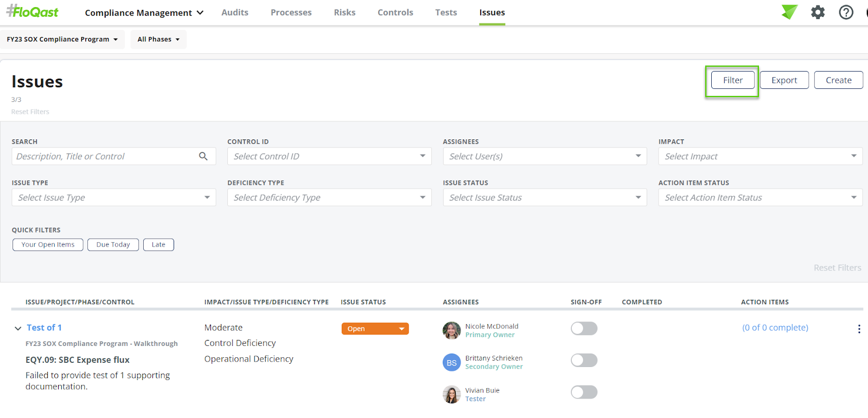
Task: Open the All Phases dropdown
Action: 158,39
